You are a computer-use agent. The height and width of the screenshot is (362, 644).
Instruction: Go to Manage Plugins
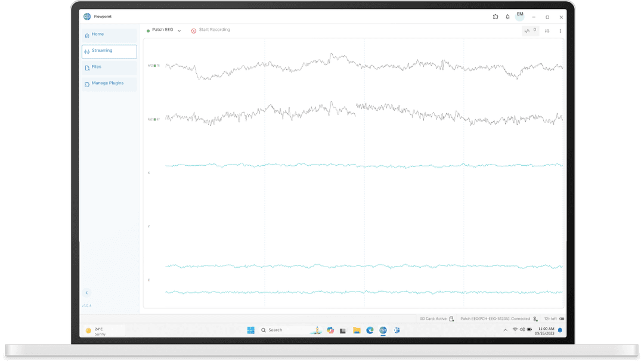(x=109, y=83)
